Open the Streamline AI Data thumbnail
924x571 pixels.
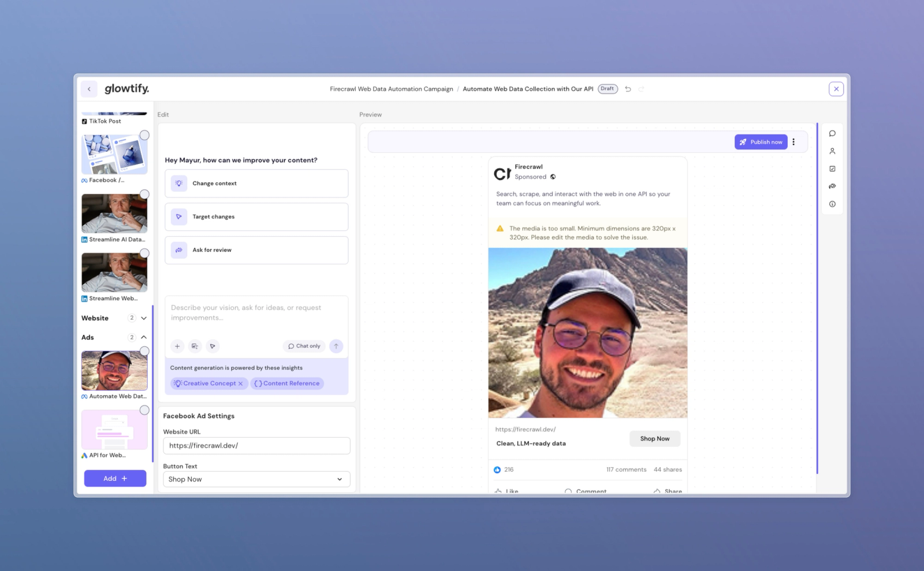114,214
